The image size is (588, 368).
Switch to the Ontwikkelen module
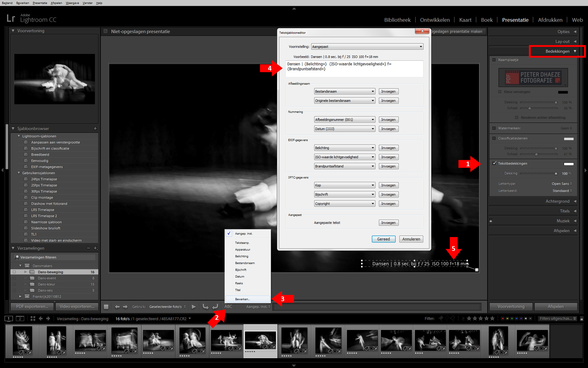435,20
